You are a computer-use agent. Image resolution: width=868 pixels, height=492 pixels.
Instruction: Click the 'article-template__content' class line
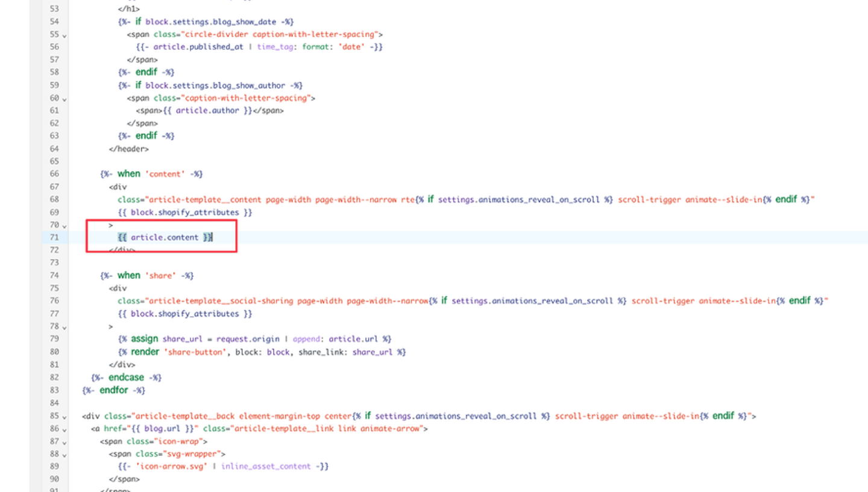click(467, 199)
